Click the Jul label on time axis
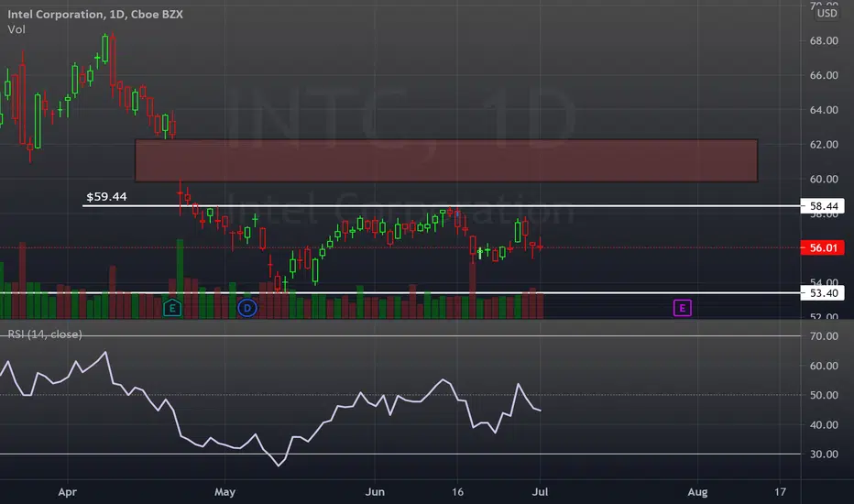This screenshot has width=854, height=504. [540, 492]
